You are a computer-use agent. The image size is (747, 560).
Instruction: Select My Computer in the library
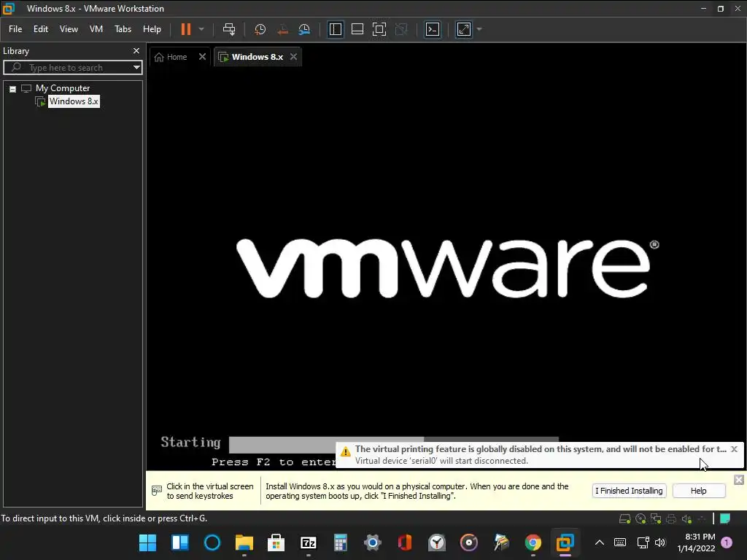pyautogui.click(x=63, y=88)
